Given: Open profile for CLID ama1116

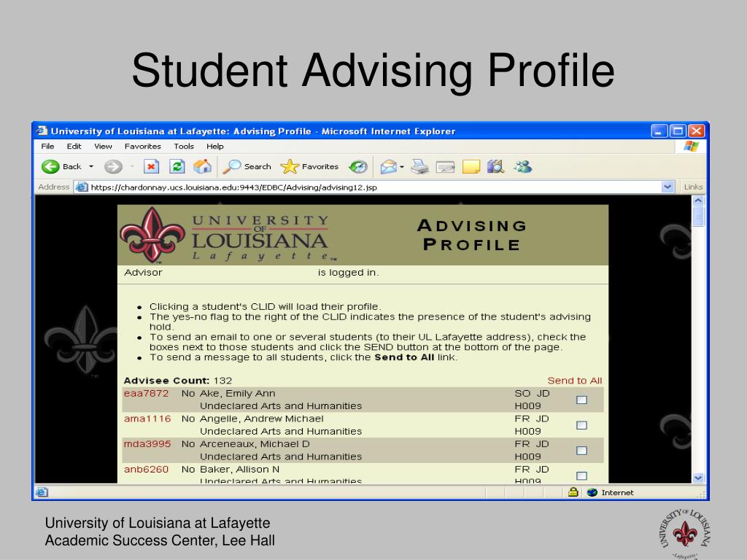Looking at the screenshot, I should pyautogui.click(x=147, y=419).
